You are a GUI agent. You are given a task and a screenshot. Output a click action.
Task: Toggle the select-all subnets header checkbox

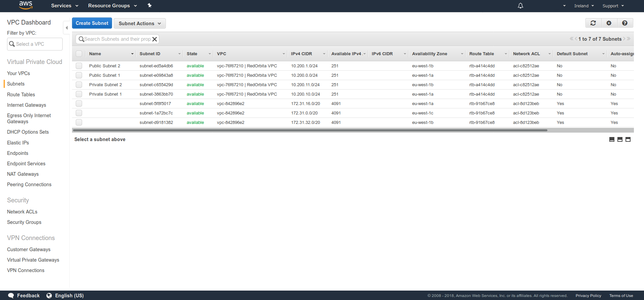(x=79, y=54)
